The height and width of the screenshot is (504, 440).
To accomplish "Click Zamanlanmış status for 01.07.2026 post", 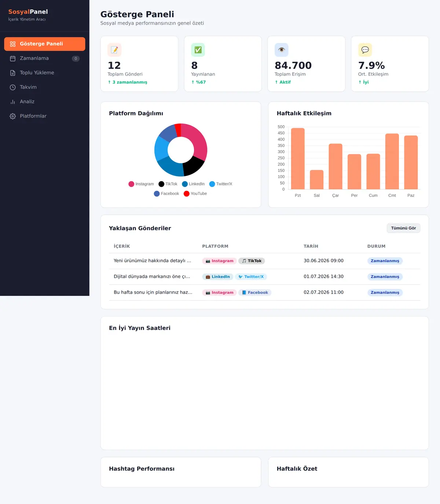I will [385, 277].
